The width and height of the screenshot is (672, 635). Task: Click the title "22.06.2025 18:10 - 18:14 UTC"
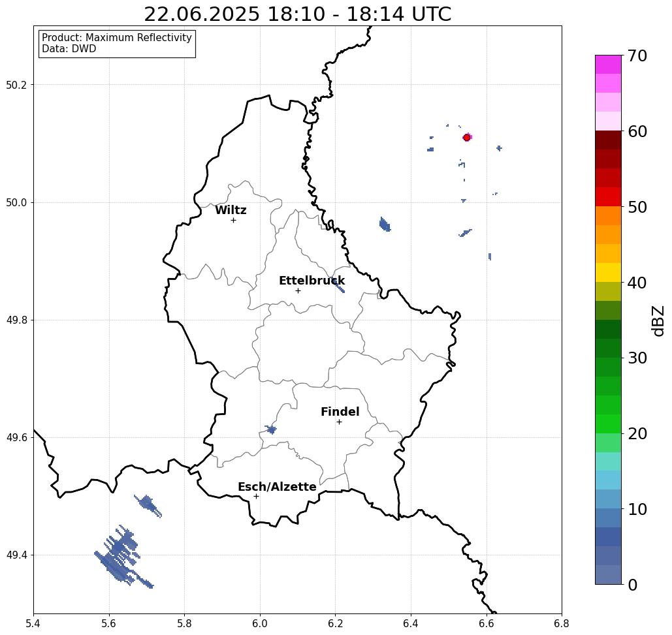297,14
